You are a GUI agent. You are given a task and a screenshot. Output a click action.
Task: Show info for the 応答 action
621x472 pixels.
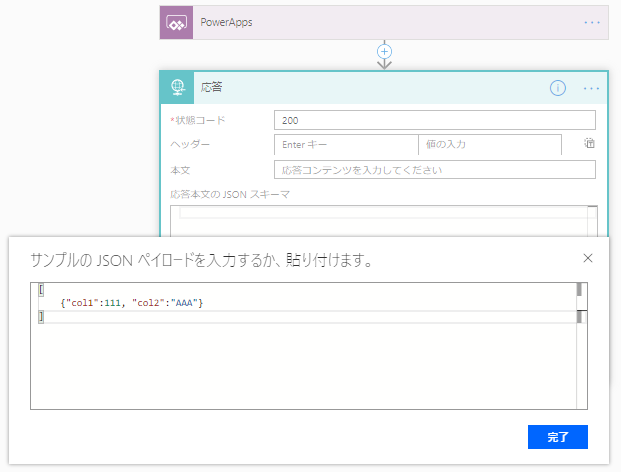point(558,88)
